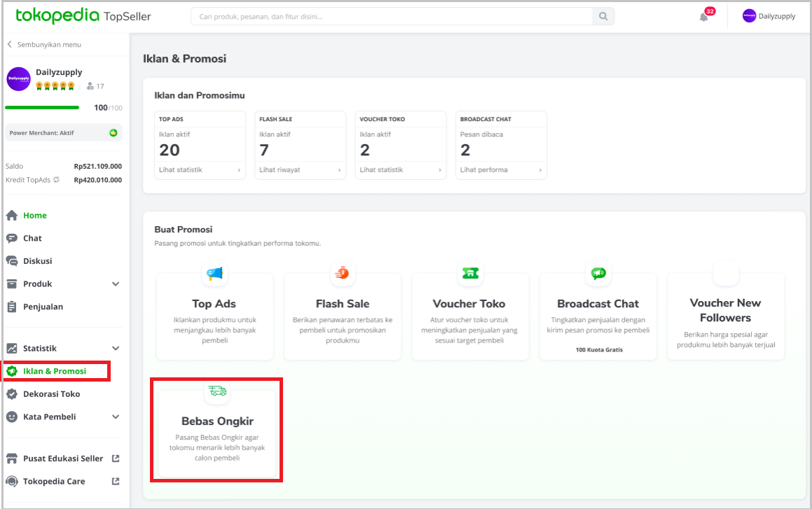This screenshot has width=812, height=509.
Task: Open the Flash Sale promotion card
Action: point(343,316)
